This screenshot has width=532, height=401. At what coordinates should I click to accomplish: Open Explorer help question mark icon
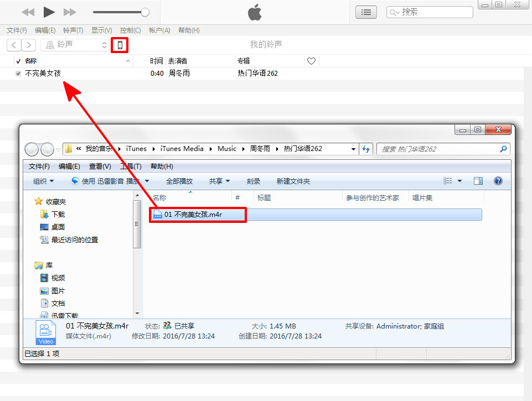pos(498,181)
